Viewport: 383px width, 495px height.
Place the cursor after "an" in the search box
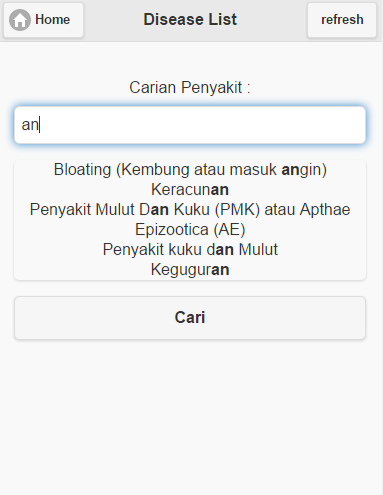pyautogui.click(x=40, y=125)
